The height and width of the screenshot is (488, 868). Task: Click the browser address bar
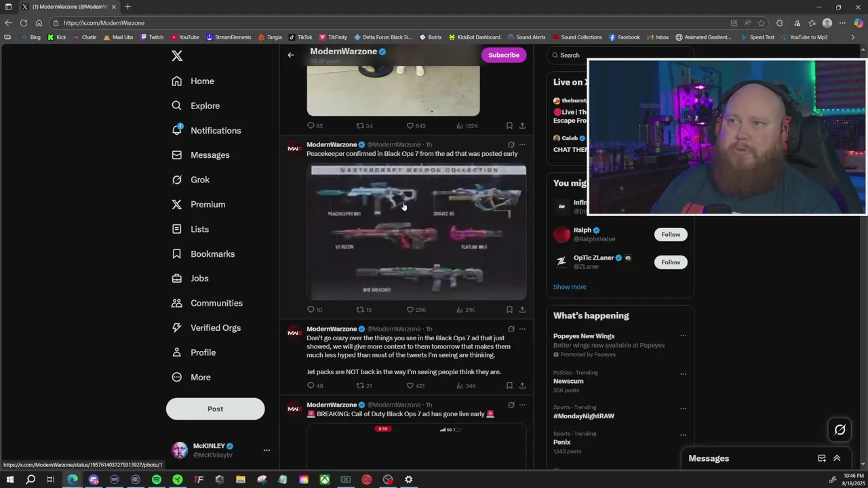click(393, 22)
